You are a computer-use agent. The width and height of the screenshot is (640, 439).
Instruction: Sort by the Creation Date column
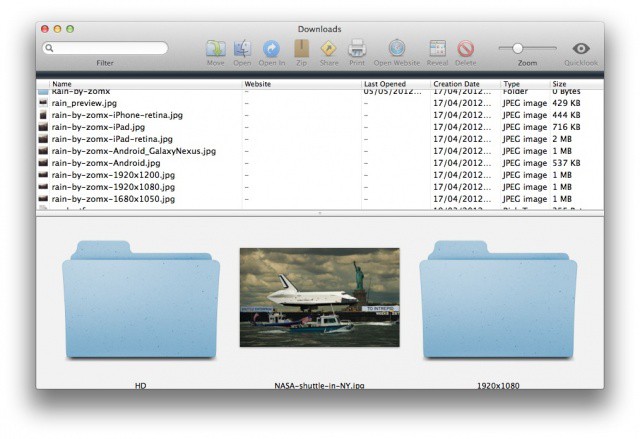(464, 84)
